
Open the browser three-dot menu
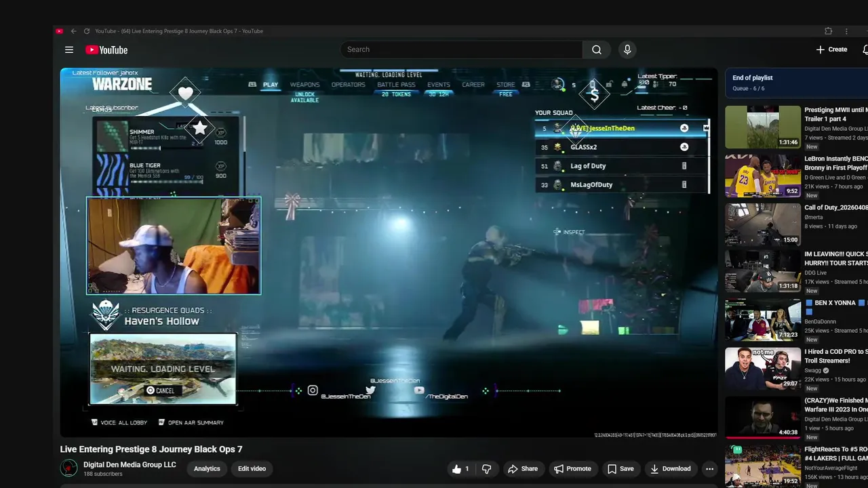846,31
